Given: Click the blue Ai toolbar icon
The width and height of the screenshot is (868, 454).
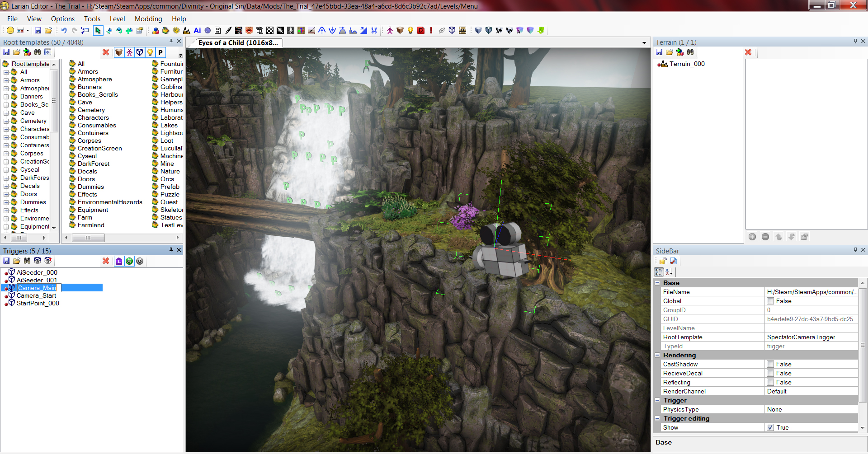Looking at the screenshot, I should 197,30.
